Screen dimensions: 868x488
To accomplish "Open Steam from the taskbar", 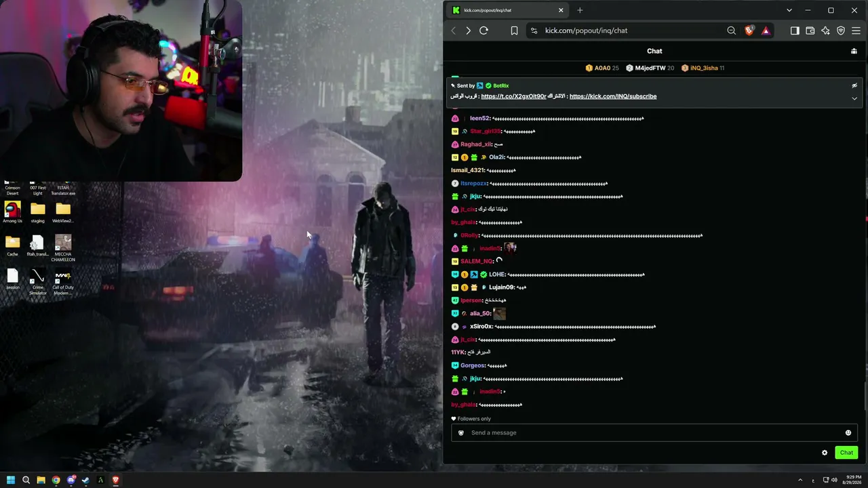I will pyautogui.click(x=85, y=480).
